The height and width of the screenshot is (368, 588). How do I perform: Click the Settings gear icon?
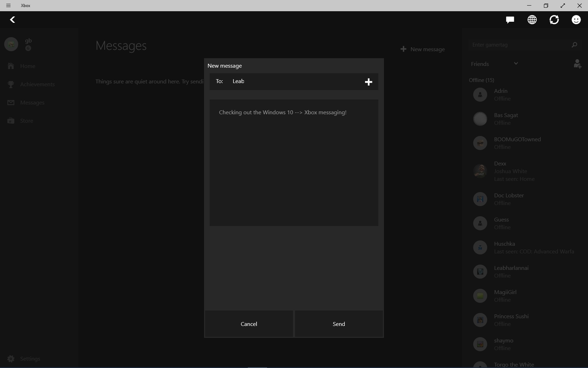(11, 359)
